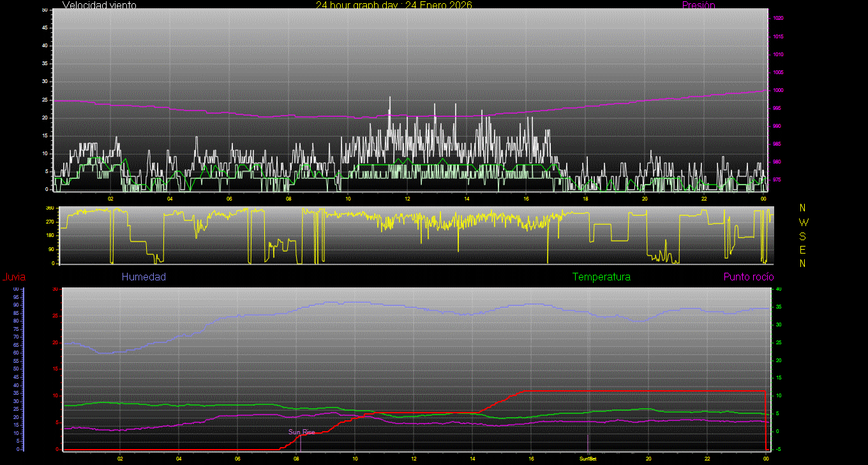This screenshot has width=868, height=465.
Task: Click the SunSet marker on time axis
Action: tap(588, 459)
